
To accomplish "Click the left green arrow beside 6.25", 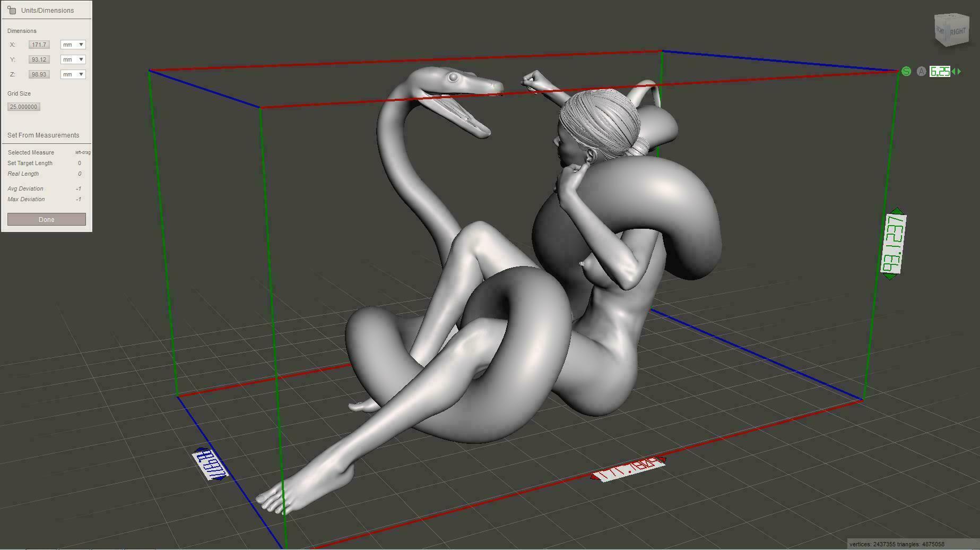I will coord(954,71).
